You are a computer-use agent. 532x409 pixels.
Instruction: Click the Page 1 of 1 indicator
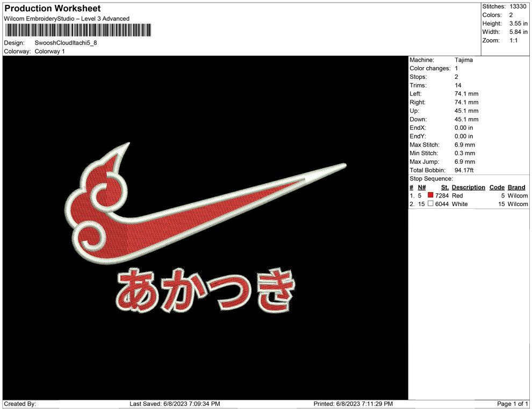[x=513, y=404]
